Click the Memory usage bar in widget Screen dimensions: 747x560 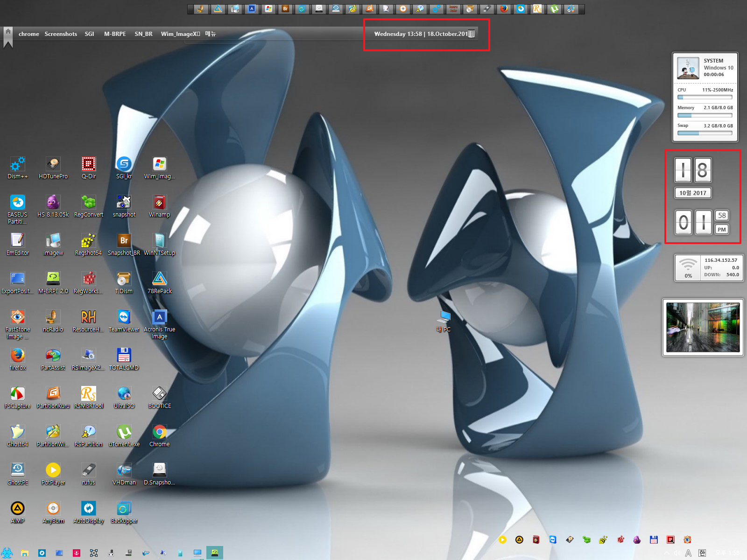coord(705,115)
